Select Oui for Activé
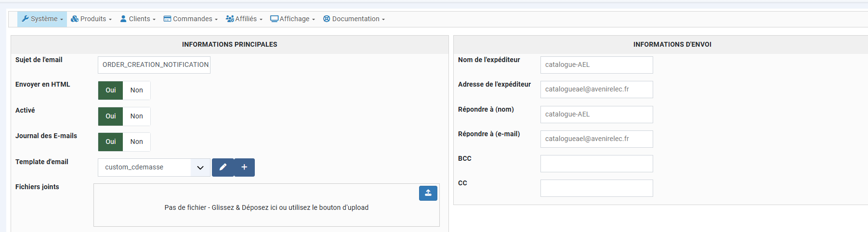This screenshot has height=232, width=868. click(111, 116)
